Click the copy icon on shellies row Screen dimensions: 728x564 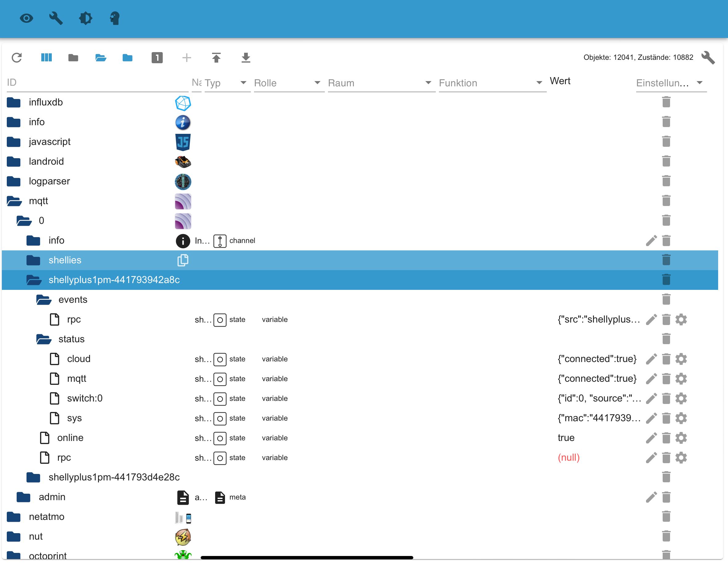click(x=183, y=260)
